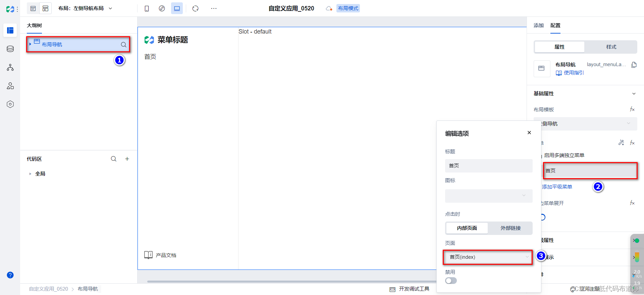Open the layout selector dropdown 左侧导航布局
Screen dimensions: 644x295
coord(85,8)
